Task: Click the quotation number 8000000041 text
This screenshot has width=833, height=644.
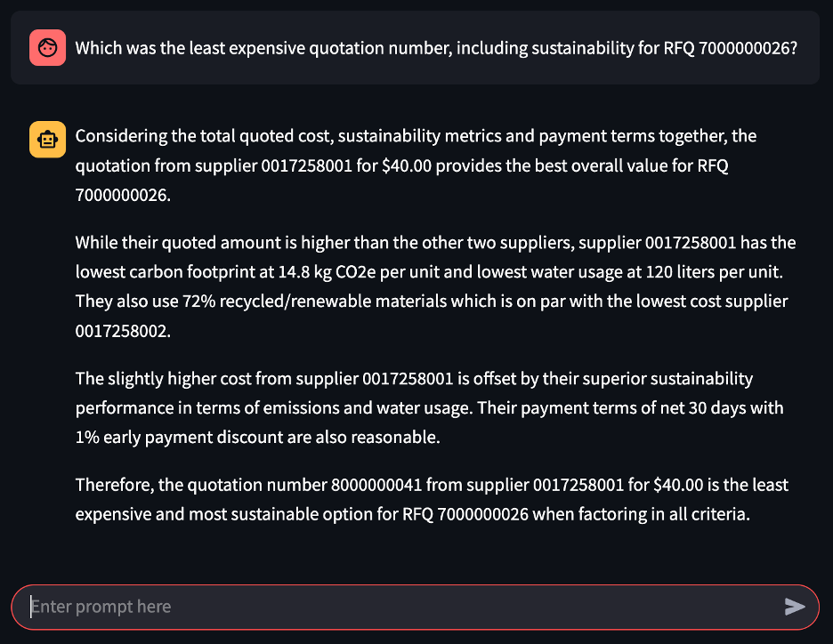Action: coord(376,485)
